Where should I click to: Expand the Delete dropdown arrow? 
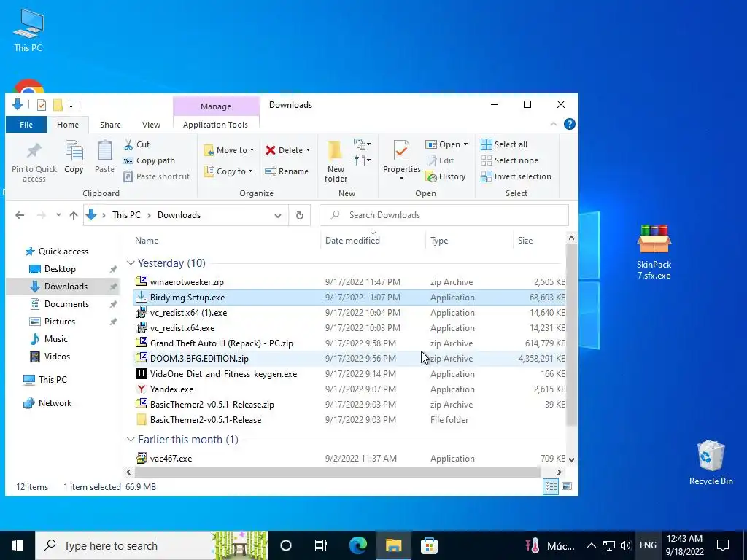click(309, 150)
